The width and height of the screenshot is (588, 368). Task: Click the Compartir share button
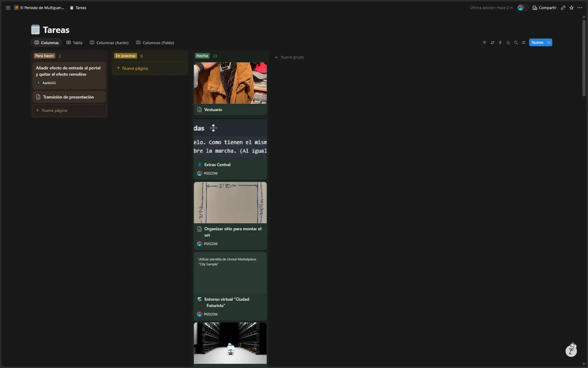[544, 8]
